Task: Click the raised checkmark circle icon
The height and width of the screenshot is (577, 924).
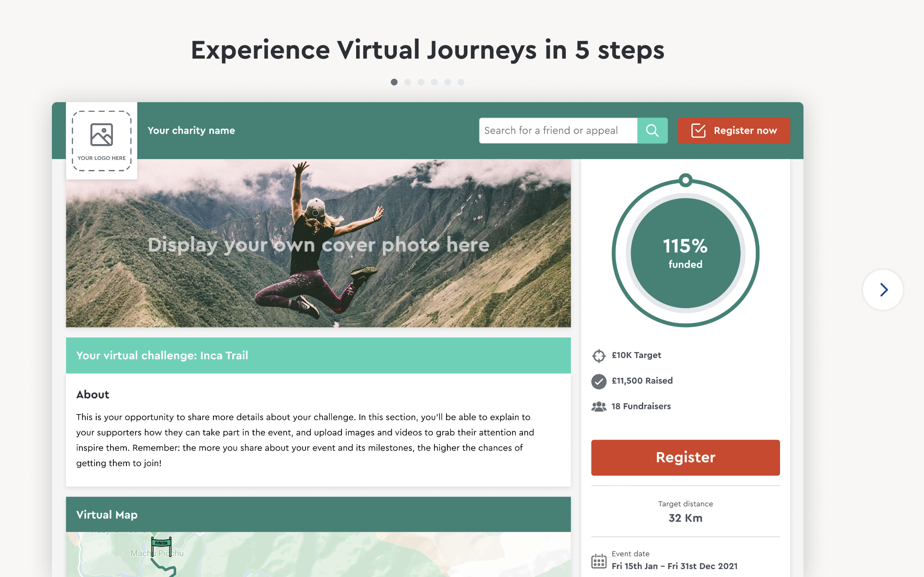Action: click(599, 381)
